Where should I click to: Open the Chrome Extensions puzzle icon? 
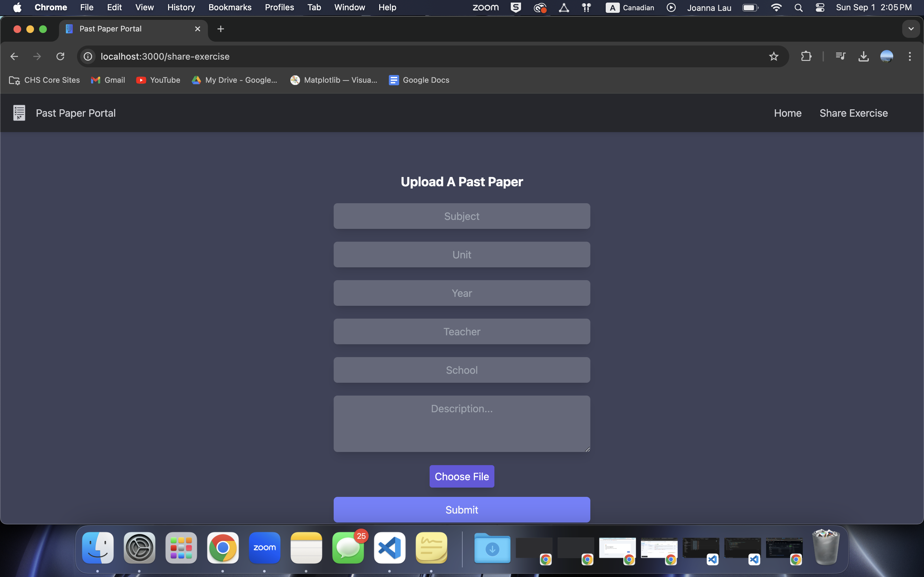pyautogui.click(x=806, y=56)
